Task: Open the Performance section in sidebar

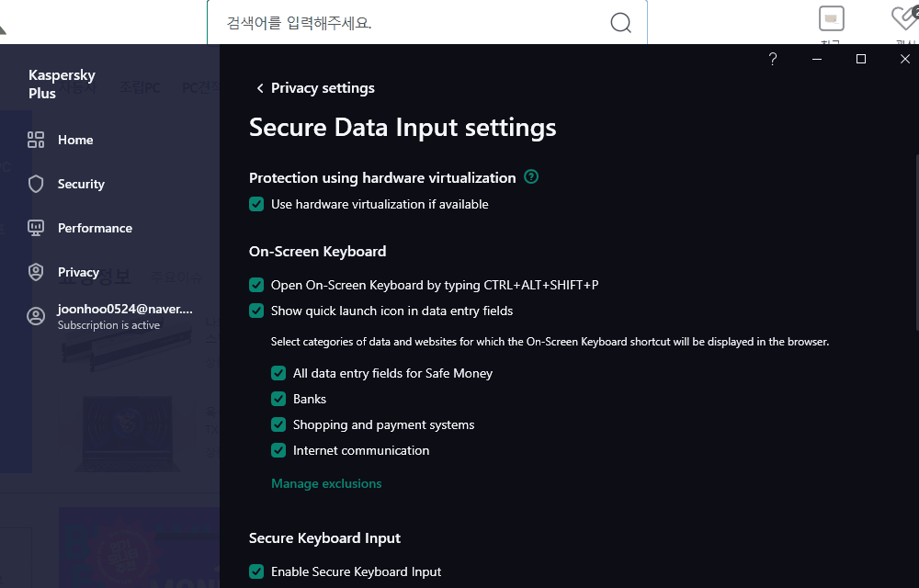Action: [x=95, y=228]
